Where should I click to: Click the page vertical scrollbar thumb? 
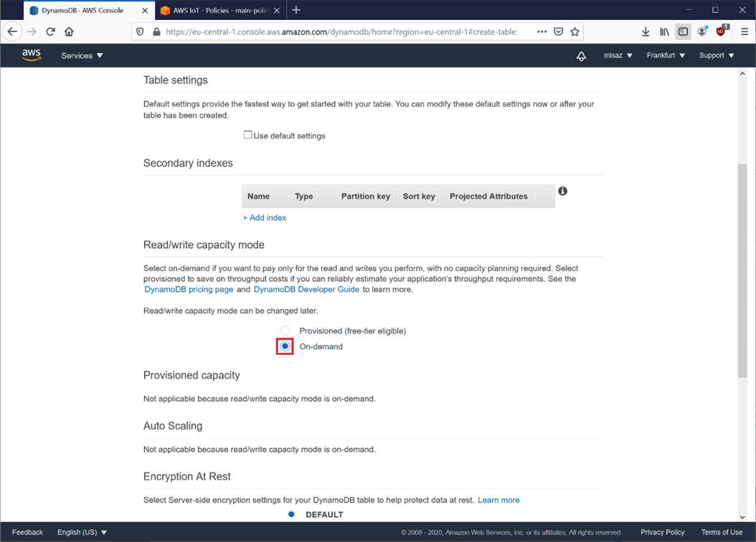(742, 270)
